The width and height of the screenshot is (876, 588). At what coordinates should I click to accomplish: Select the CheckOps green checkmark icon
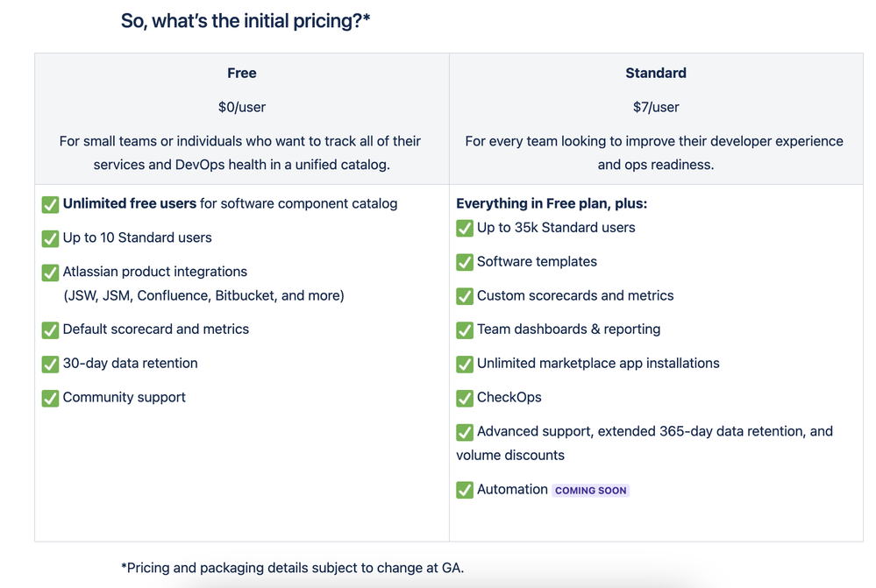point(465,398)
